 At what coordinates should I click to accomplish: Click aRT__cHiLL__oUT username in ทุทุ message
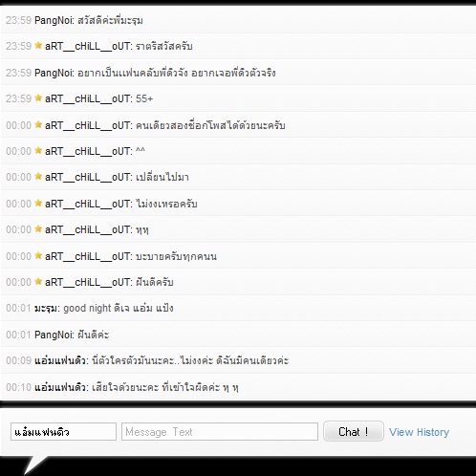pos(88,229)
